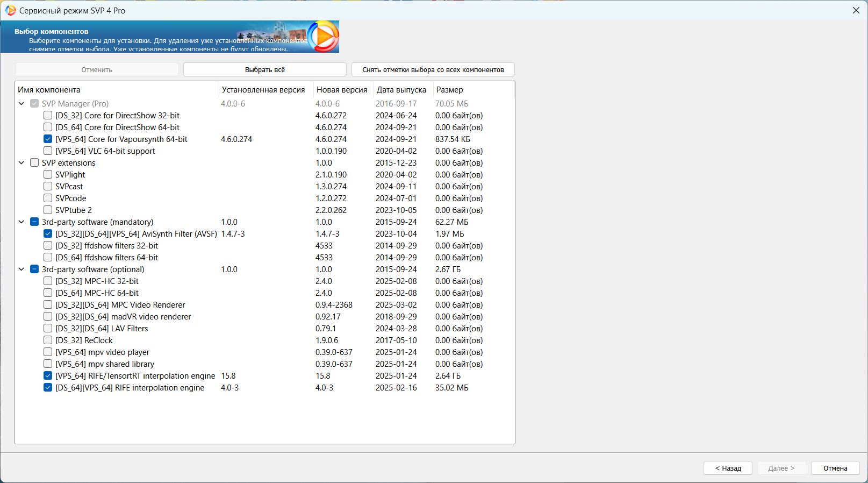The width and height of the screenshot is (868, 483).
Task: Click new version 2.2.0.262 cell
Action: pos(331,210)
